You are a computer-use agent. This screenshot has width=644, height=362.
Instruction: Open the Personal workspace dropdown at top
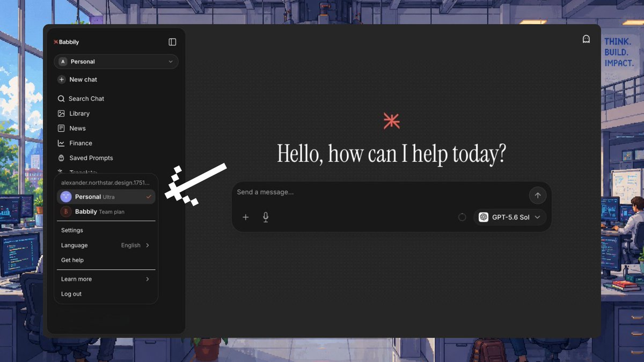click(116, 62)
